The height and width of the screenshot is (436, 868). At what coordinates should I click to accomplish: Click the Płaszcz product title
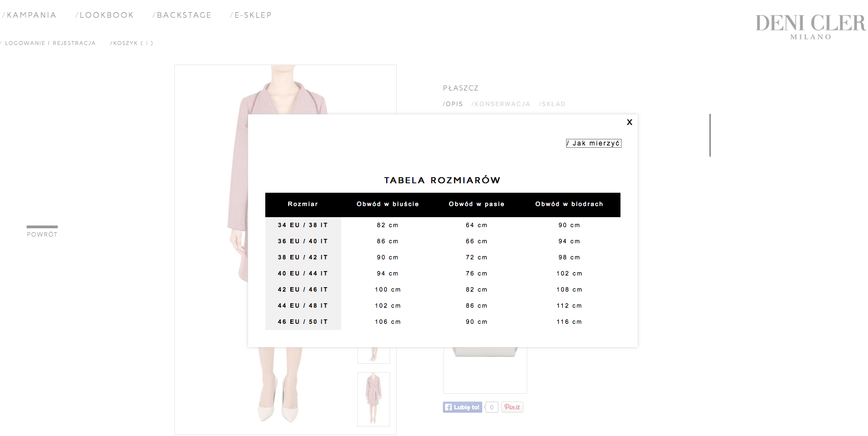point(461,88)
